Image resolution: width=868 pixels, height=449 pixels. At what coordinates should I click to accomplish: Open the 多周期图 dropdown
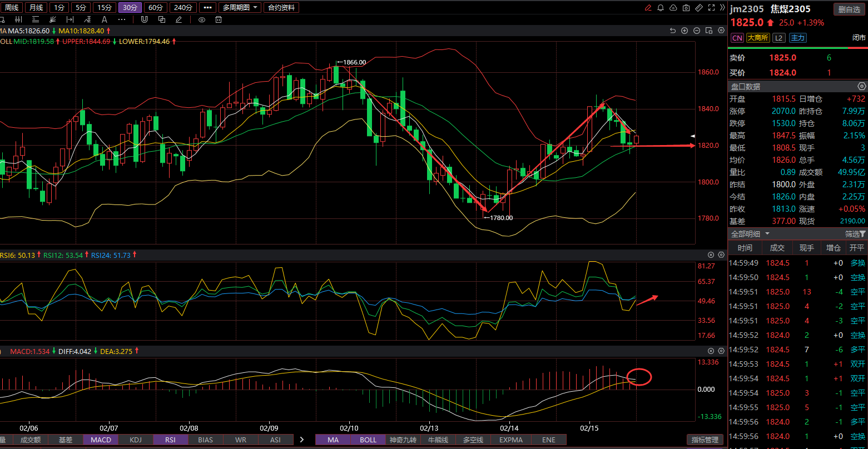click(x=240, y=8)
